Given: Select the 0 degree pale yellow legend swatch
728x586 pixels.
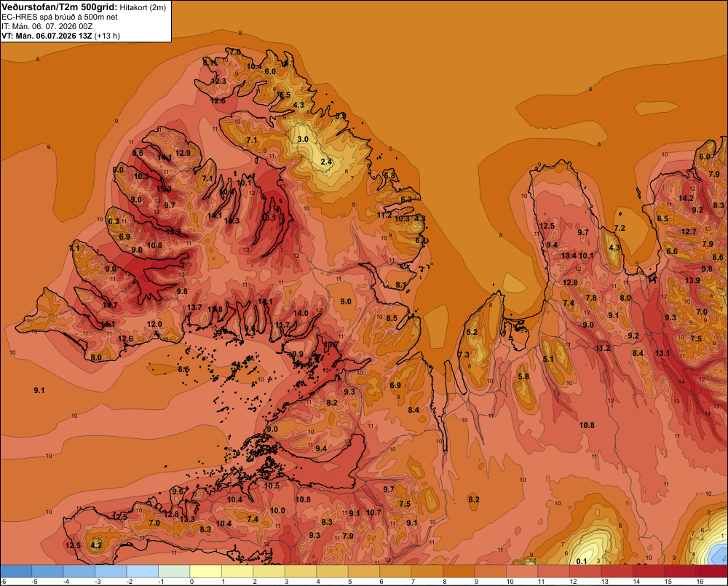Looking at the screenshot, I should pyautogui.click(x=206, y=571).
